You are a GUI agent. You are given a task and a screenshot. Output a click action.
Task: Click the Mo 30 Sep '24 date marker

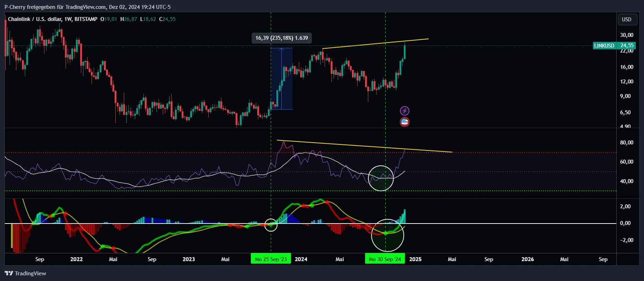[x=385, y=259]
